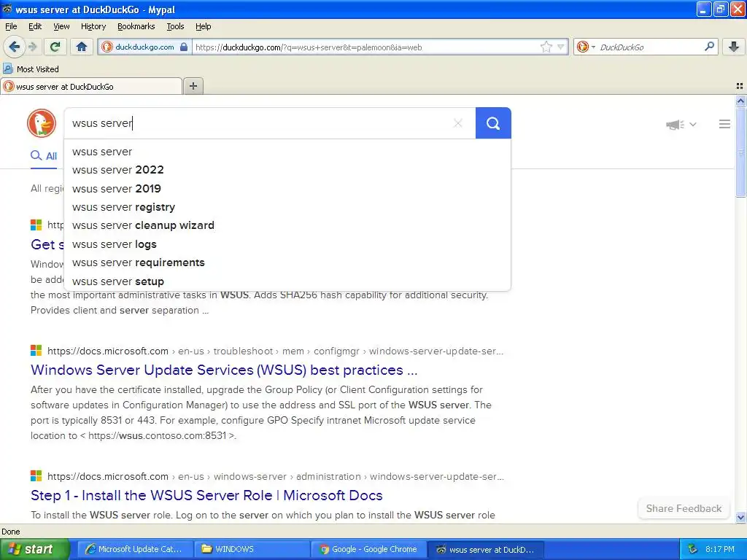Open 'Step 1 - Install the WSUS Server Role' result
Viewport: 747px width, 560px height.
206,495
